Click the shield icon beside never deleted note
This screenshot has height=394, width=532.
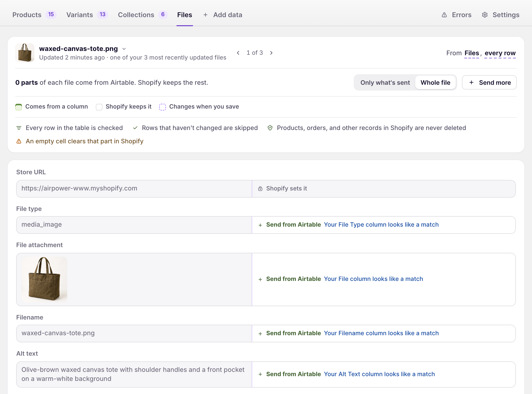270,128
